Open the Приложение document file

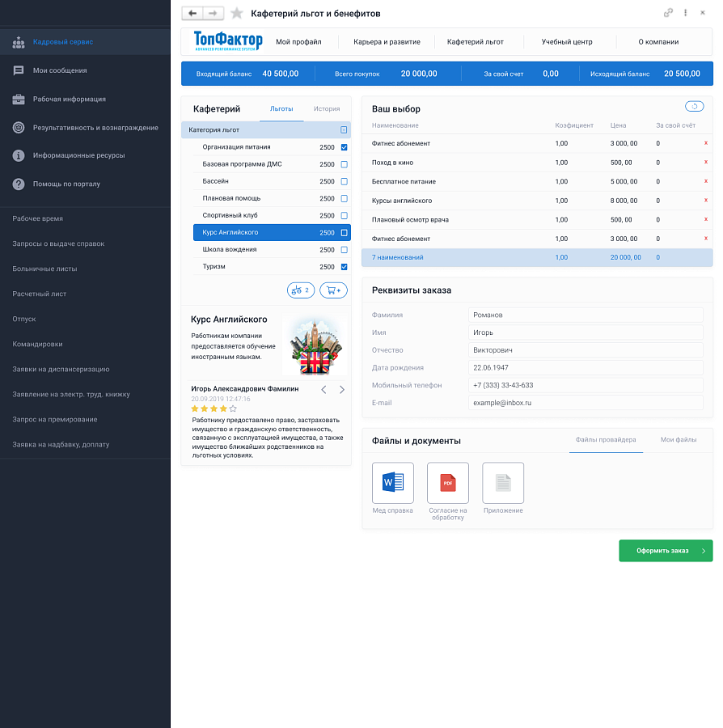point(503,483)
